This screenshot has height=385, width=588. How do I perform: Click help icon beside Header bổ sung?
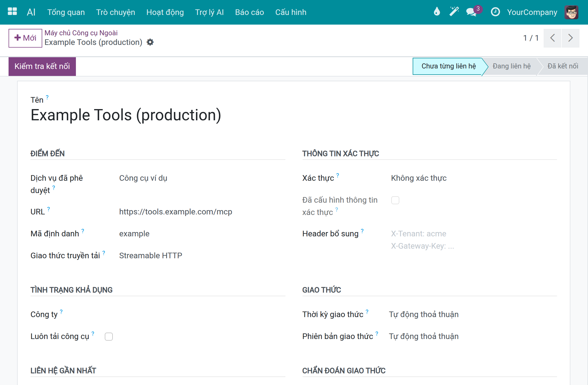click(x=362, y=231)
